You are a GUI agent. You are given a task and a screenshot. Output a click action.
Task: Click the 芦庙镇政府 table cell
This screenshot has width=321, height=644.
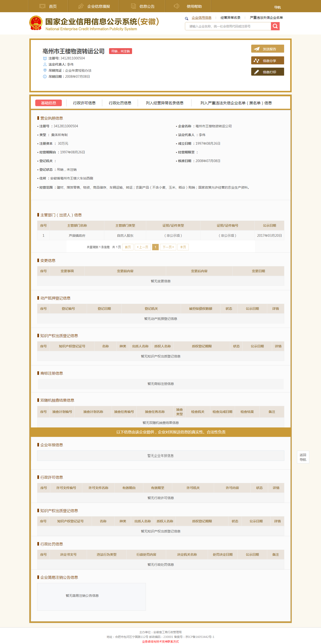[77, 236]
